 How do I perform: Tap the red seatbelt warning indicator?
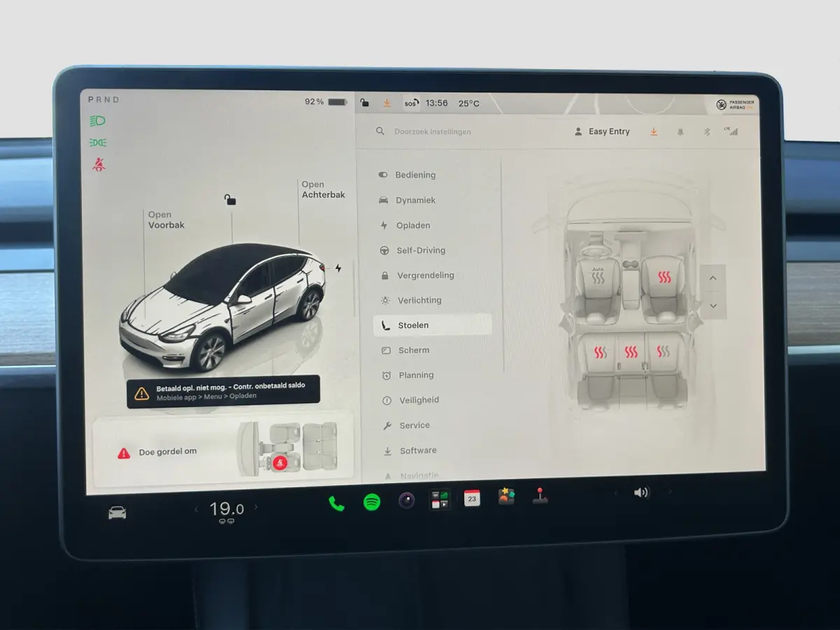(99, 165)
